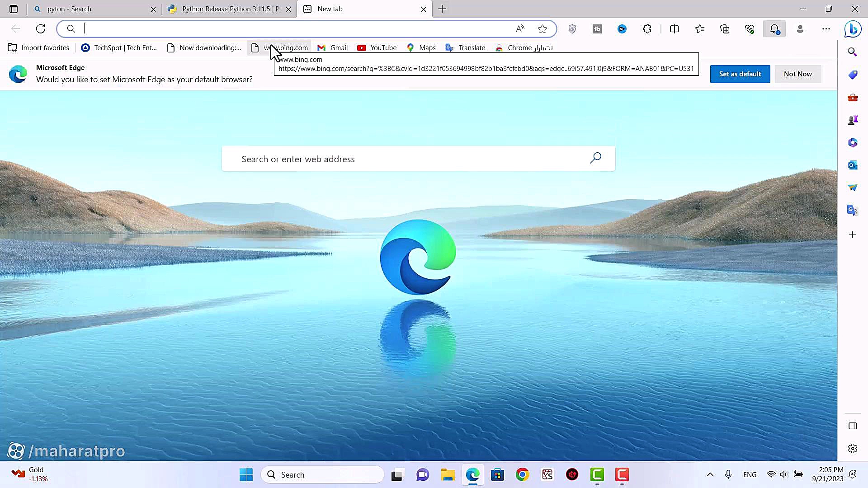Open the 'ib' extension icon in the toolbar
The width and height of the screenshot is (868, 488).
[597, 29]
